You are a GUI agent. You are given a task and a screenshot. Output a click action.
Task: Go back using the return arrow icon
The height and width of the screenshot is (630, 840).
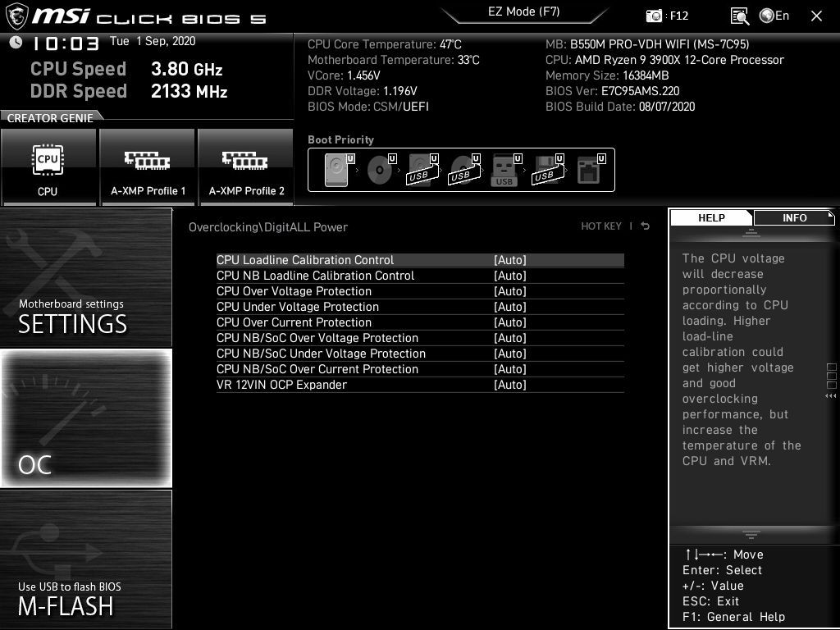pyautogui.click(x=645, y=226)
